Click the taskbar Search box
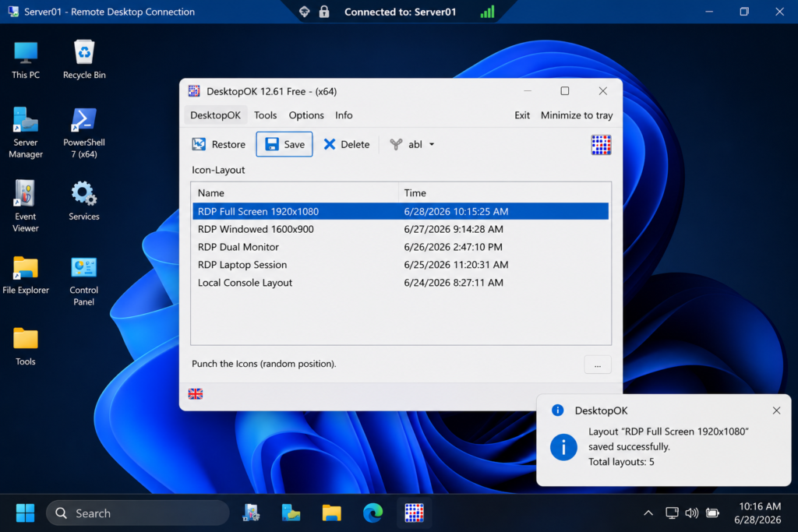Screen dimensions: 798x532 (137, 513)
